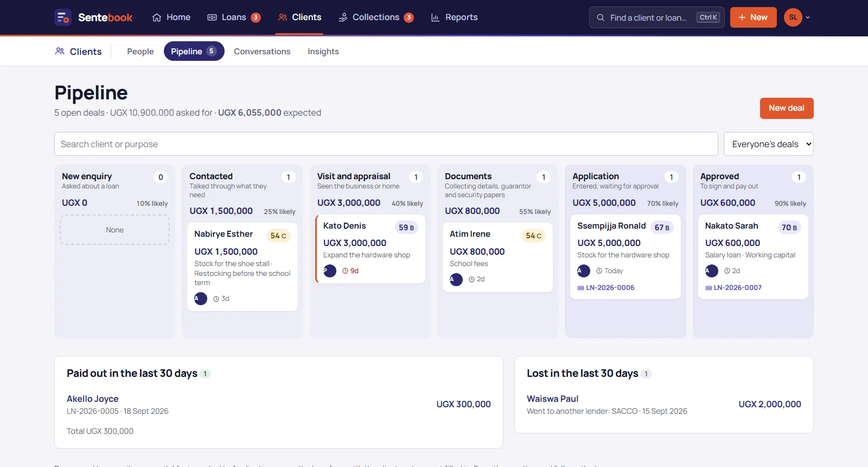Click the owner avatar on Nakato Sarah card
Viewport: 868px width, 467px height.
(x=712, y=270)
